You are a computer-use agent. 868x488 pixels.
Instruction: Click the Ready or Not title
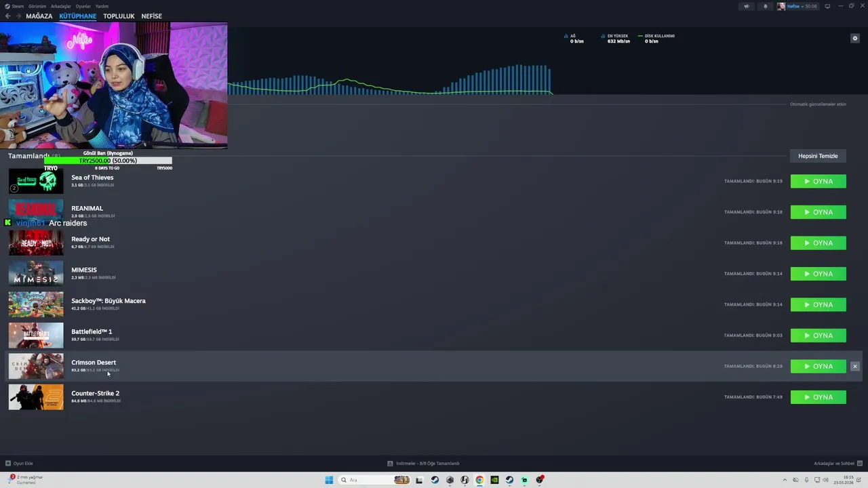point(90,239)
